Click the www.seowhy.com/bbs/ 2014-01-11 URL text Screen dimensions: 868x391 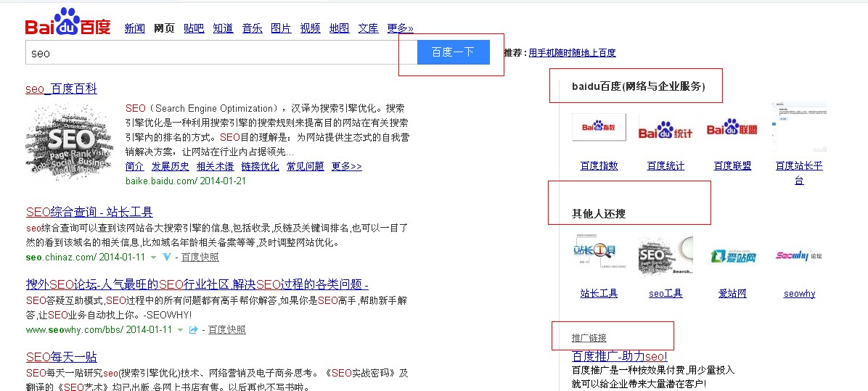99,330
